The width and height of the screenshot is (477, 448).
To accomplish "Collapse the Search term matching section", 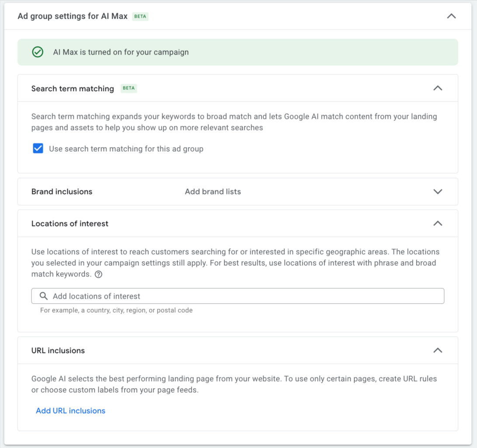I will [x=438, y=88].
